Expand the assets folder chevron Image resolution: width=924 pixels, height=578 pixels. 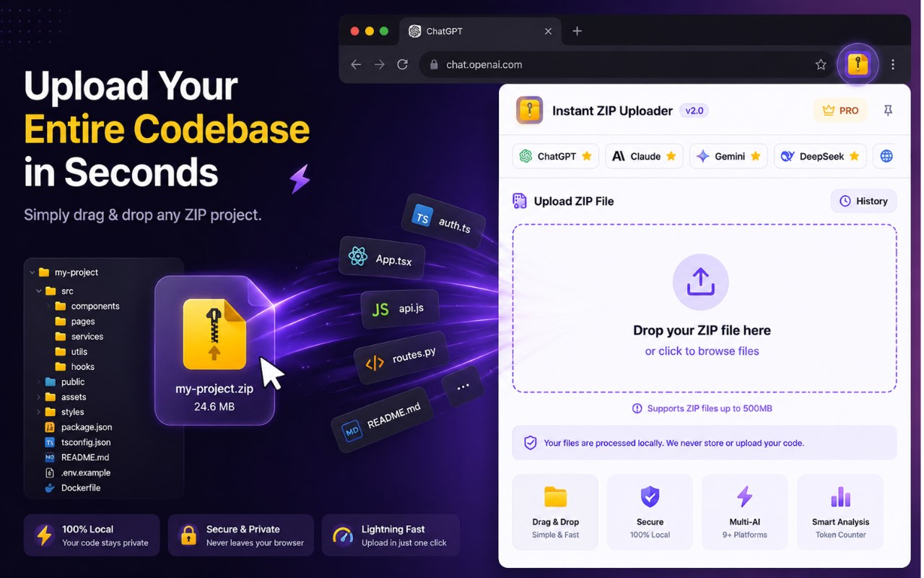pyautogui.click(x=39, y=397)
